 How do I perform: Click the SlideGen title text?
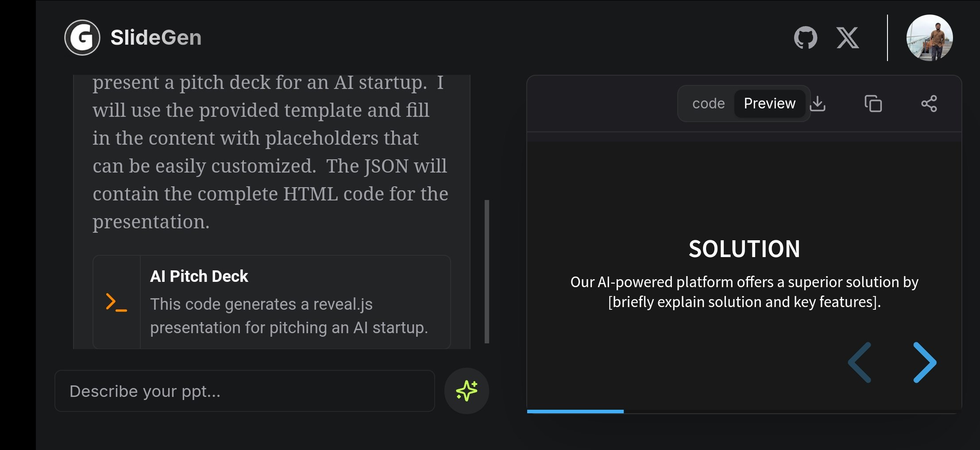coord(156,38)
